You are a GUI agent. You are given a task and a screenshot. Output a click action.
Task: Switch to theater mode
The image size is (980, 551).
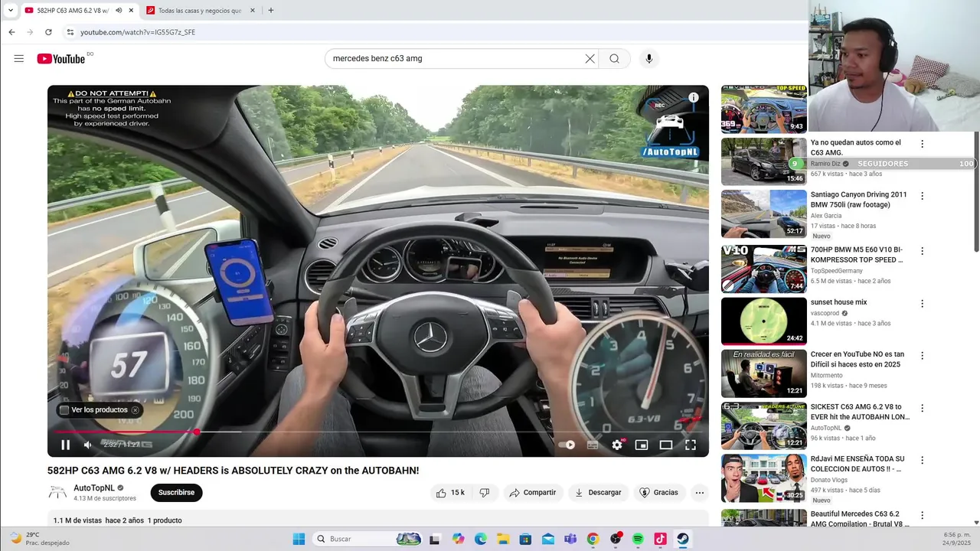pyautogui.click(x=666, y=445)
